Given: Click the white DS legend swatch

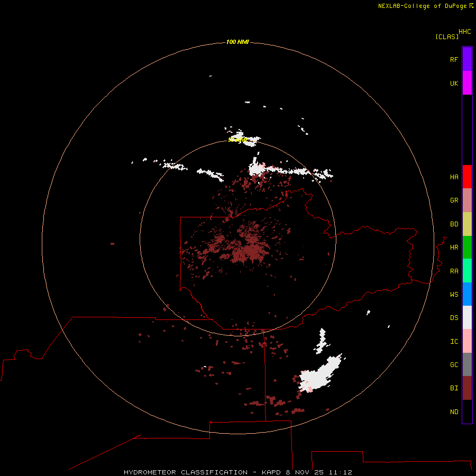Looking at the screenshot, I should click(467, 317).
